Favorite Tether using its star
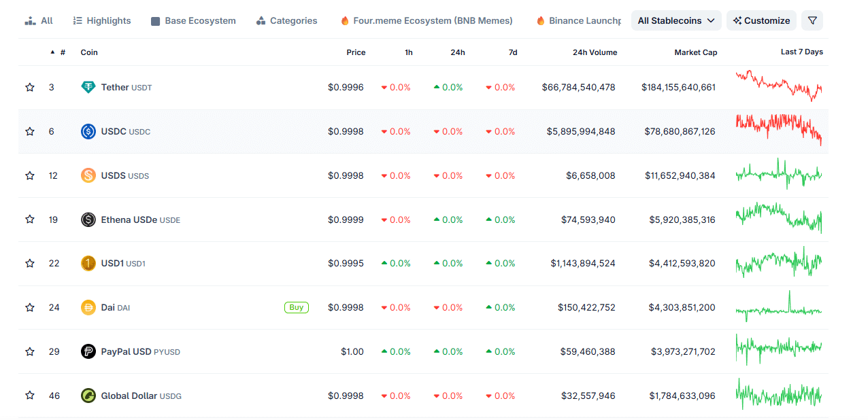The width and height of the screenshot is (868, 420). [x=29, y=87]
